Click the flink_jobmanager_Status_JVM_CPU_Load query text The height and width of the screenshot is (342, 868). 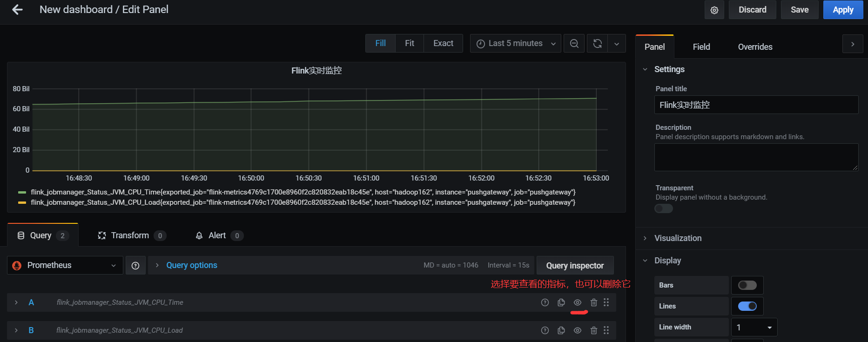tap(120, 330)
